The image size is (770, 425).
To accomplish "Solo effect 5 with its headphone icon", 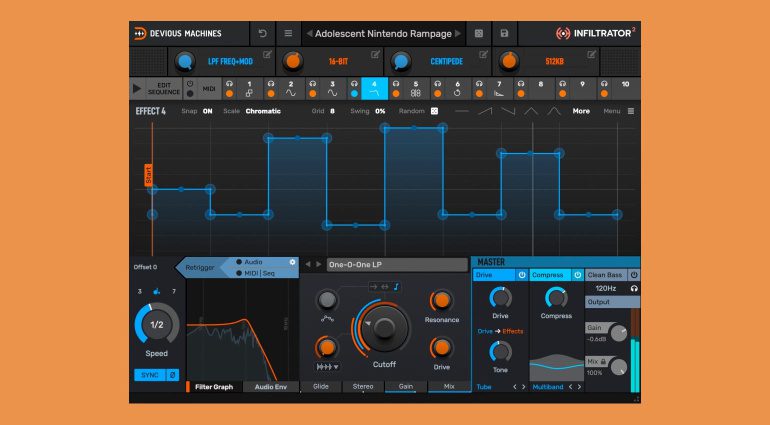I will coord(396,84).
